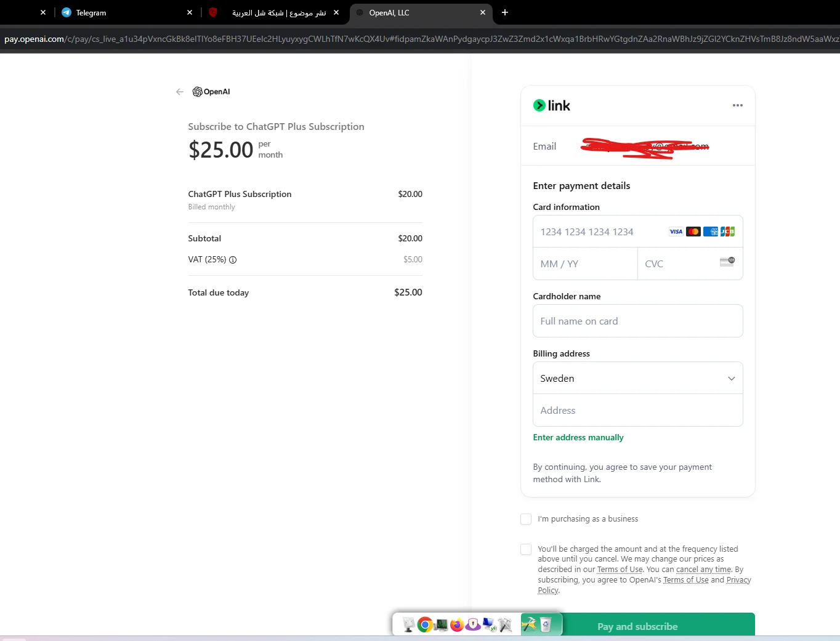Click the red shield tab favicon

(x=213, y=12)
